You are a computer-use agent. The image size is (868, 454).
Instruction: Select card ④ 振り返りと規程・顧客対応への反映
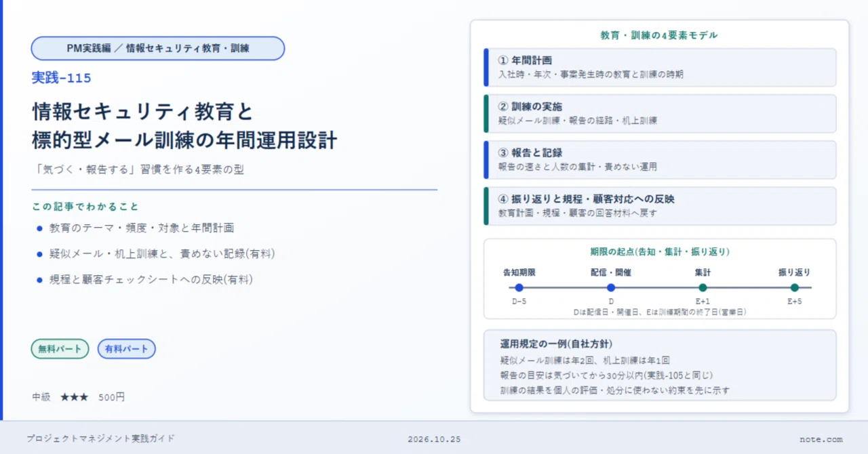(x=660, y=205)
